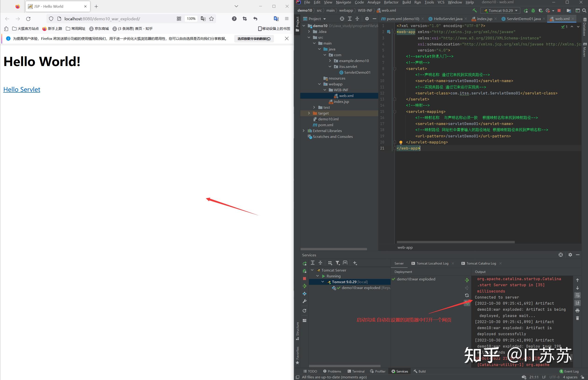Toggle soft-wrap in the Output console
Screen dimensions: 588x380
pyautogui.click(x=577, y=295)
